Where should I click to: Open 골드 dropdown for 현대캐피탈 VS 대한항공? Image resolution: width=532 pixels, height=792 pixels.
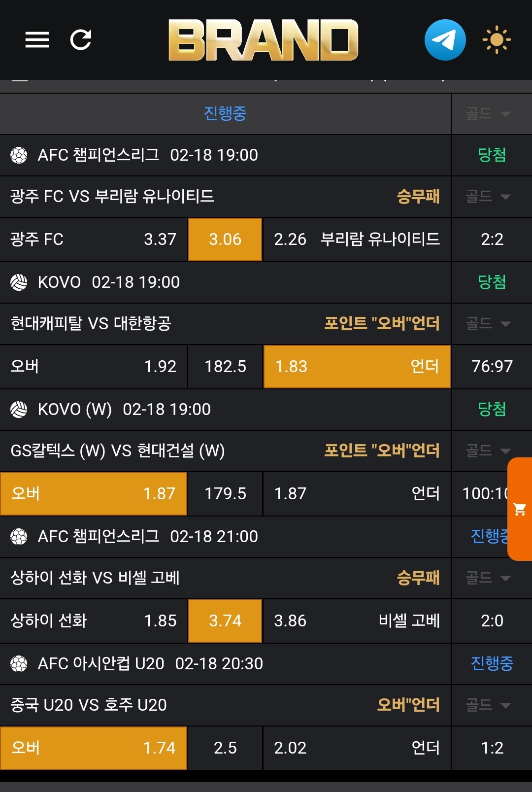488,324
